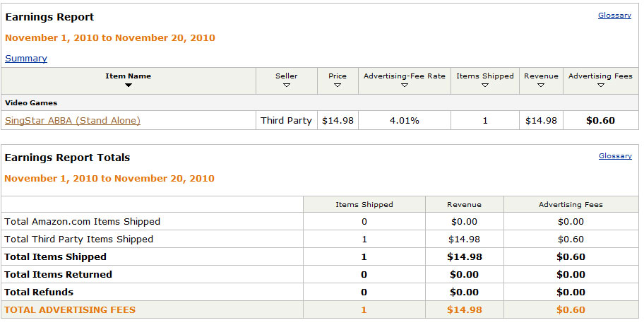Click the Total Items Shipped row
Screen dimensions: 644x325
click(x=320, y=256)
